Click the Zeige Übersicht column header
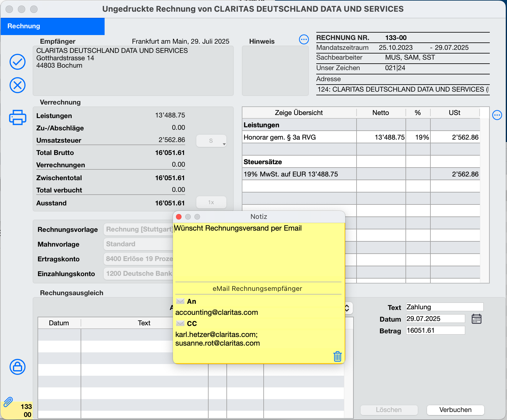This screenshot has height=420, width=507. tap(299, 113)
